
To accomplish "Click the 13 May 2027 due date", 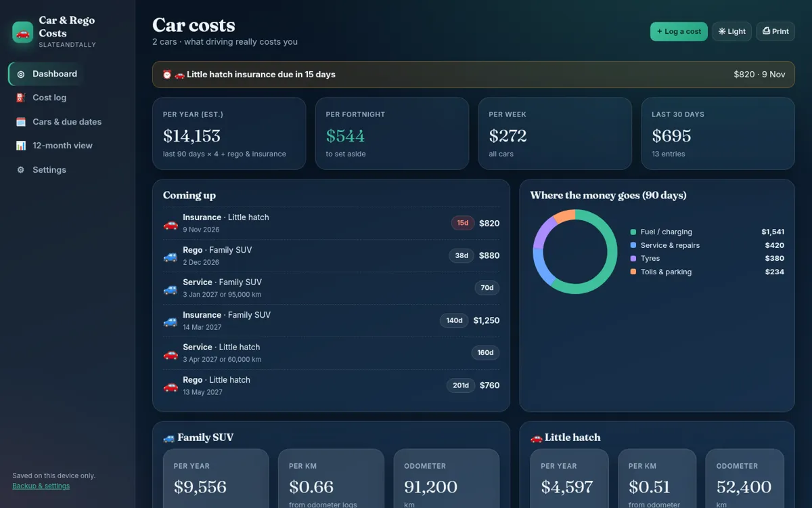I will [202, 392].
